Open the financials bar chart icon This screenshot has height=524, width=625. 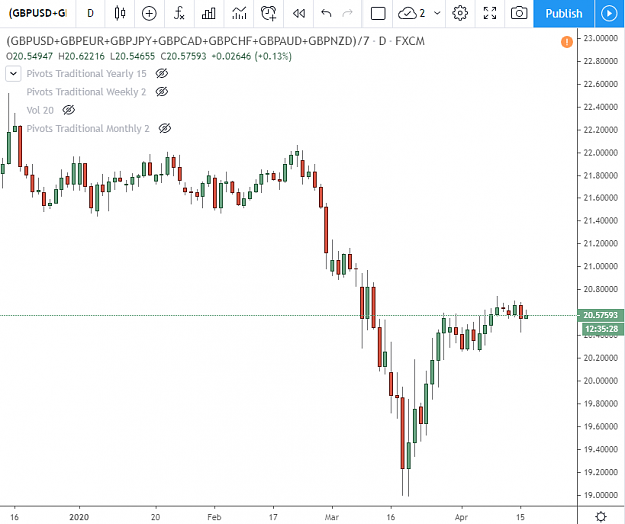pyautogui.click(x=208, y=14)
